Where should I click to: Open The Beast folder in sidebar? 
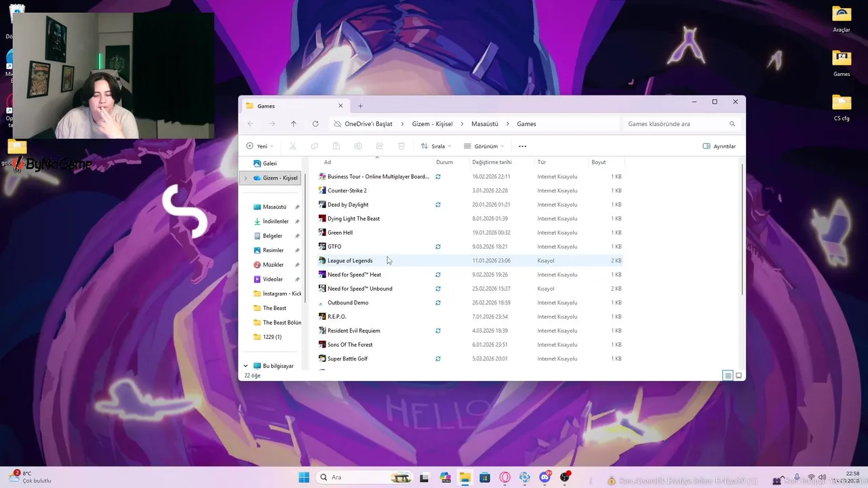tap(274, 308)
